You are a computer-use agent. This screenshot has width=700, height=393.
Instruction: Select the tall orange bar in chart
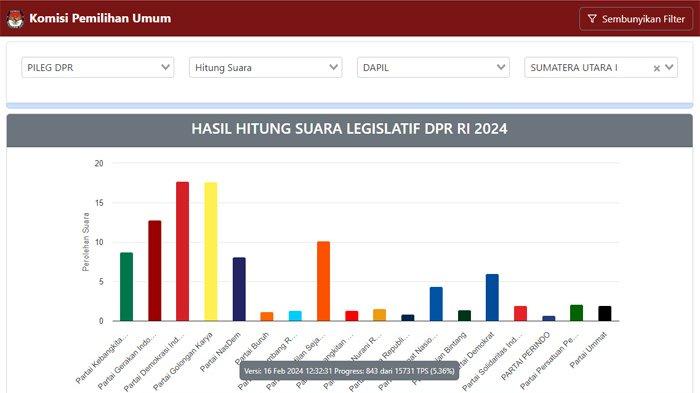tap(323, 281)
